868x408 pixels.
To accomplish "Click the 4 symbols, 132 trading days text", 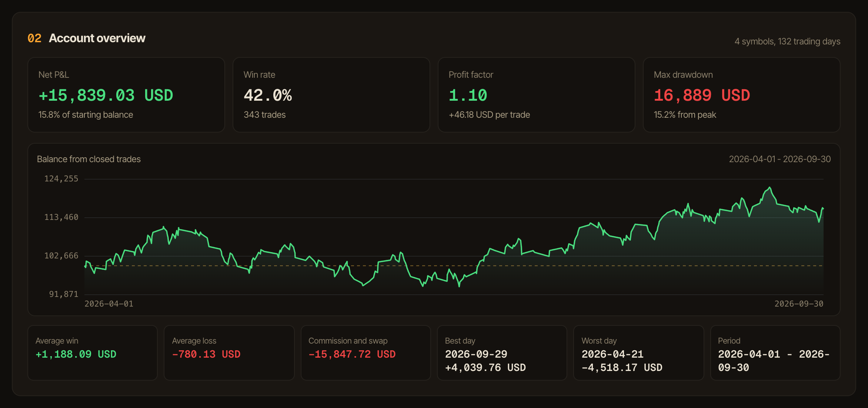I will tap(787, 41).
